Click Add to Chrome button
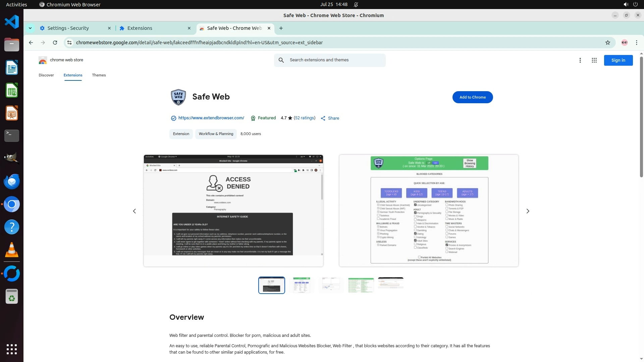Viewport: 644px width, 362px height. click(472, 97)
